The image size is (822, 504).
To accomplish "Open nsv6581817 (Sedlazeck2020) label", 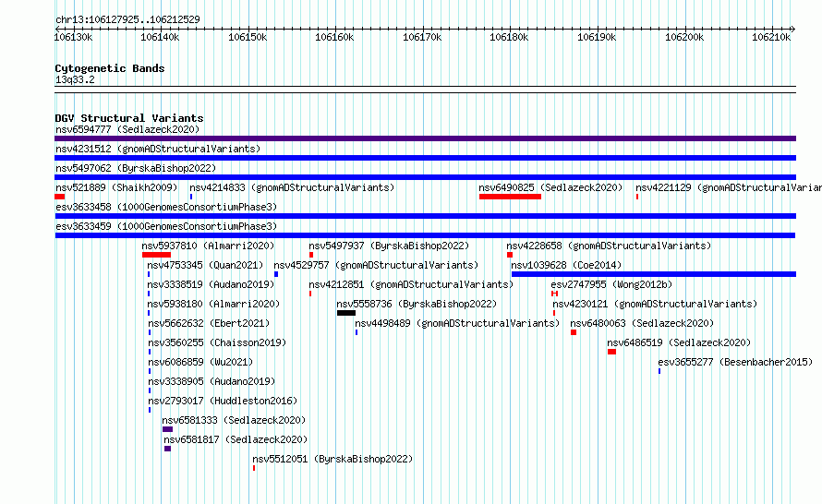I will click(x=236, y=439).
